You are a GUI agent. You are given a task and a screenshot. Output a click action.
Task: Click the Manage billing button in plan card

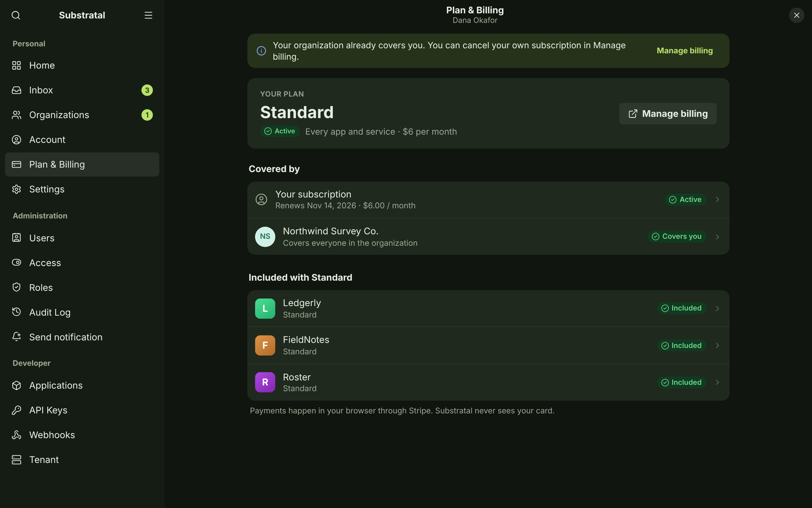tap(668, 114)
